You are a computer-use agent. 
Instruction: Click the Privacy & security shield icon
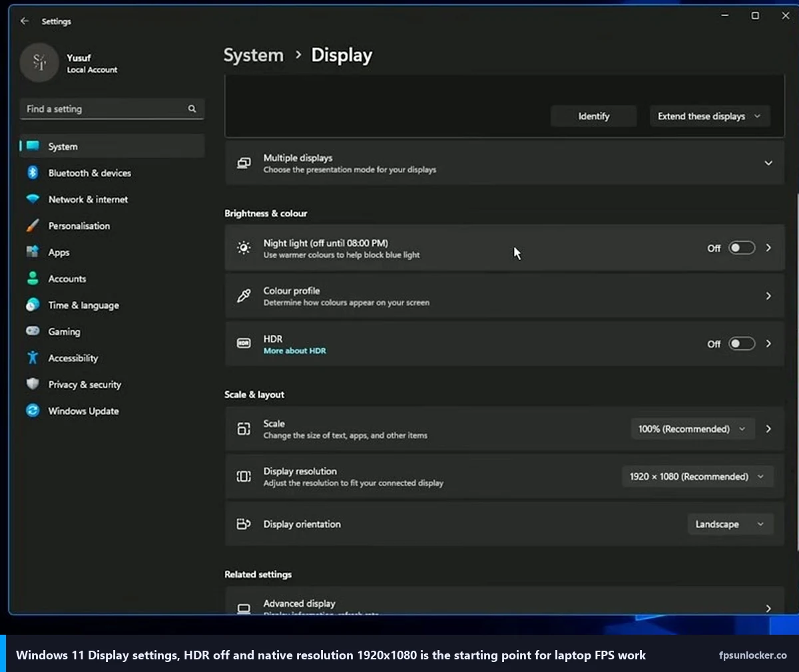[33, 384]
